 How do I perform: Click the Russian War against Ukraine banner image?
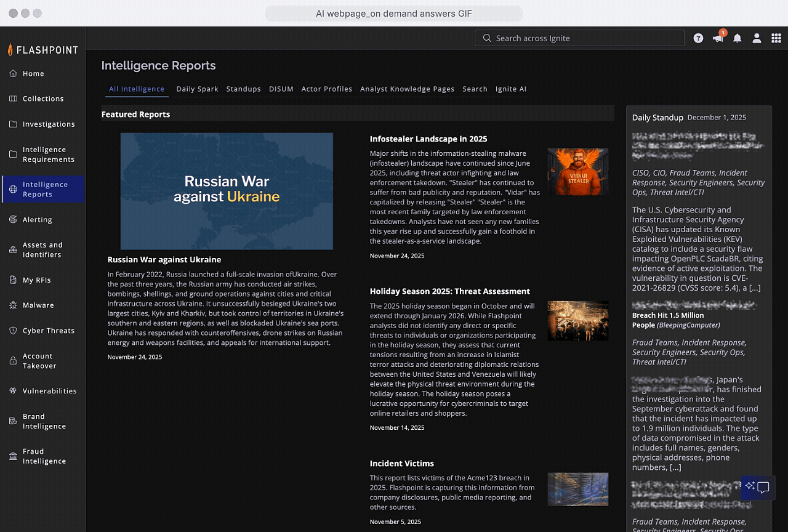pos(227,191)
